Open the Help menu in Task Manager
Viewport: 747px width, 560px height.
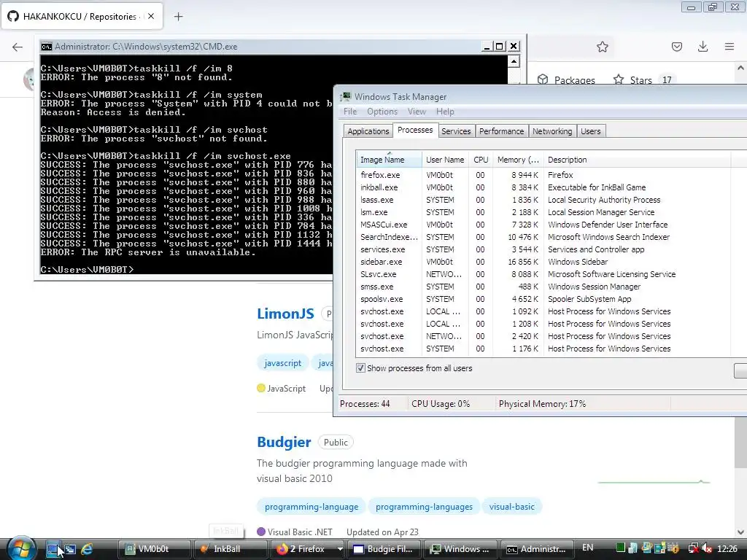click(x=445, y=112)
